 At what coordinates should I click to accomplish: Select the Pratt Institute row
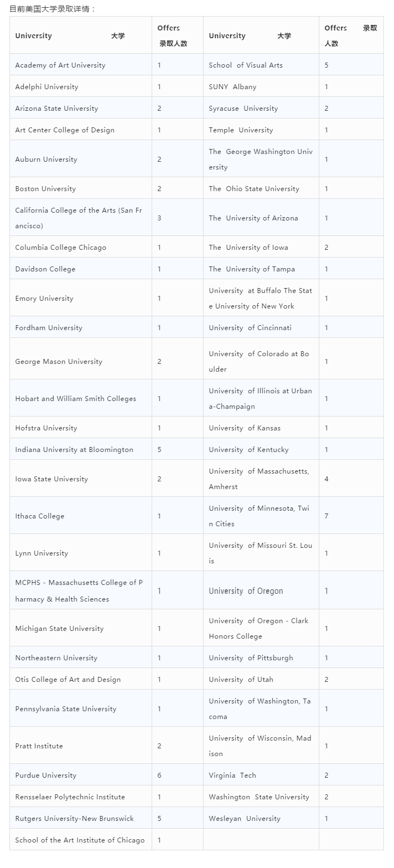pyautogui.click(x=196, y=746)
